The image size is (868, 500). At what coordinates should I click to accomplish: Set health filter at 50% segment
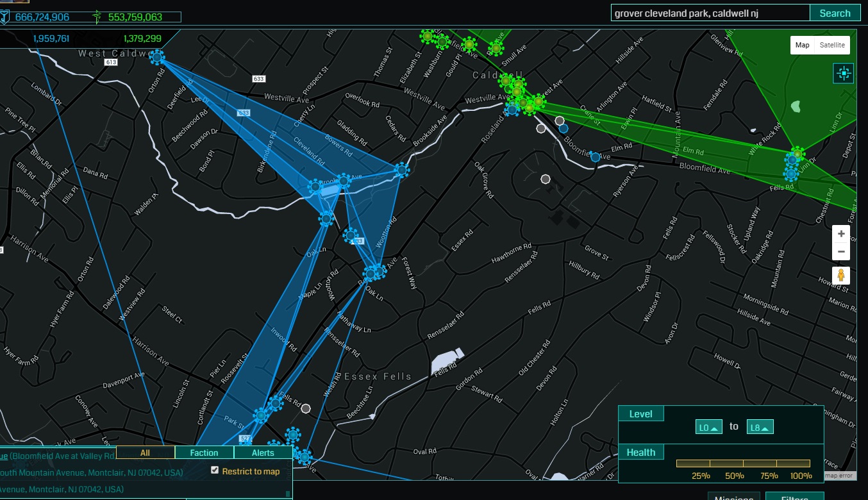click(727, 463)
